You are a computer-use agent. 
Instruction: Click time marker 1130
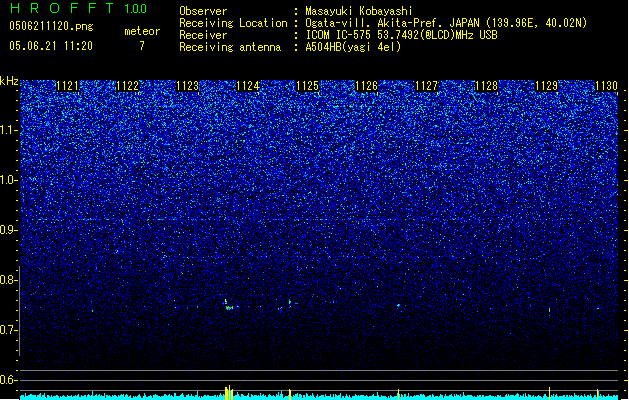(x=606, y=86)
